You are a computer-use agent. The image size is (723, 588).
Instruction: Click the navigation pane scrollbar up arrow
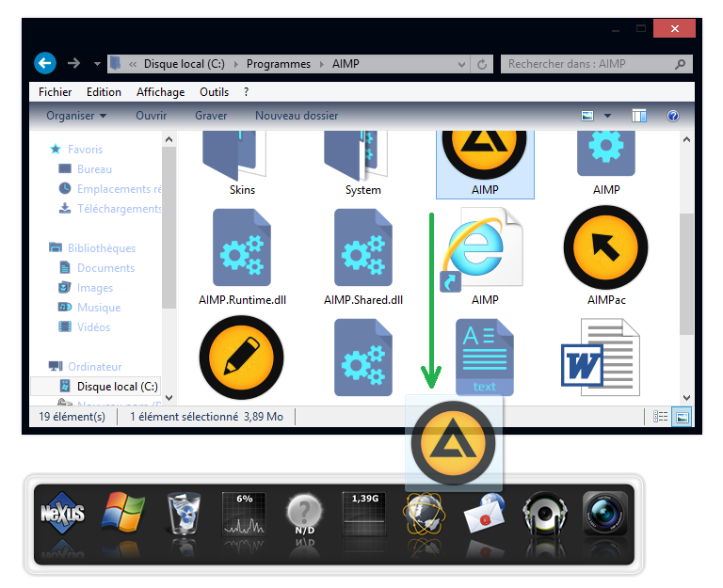click(x=169, y=139)
